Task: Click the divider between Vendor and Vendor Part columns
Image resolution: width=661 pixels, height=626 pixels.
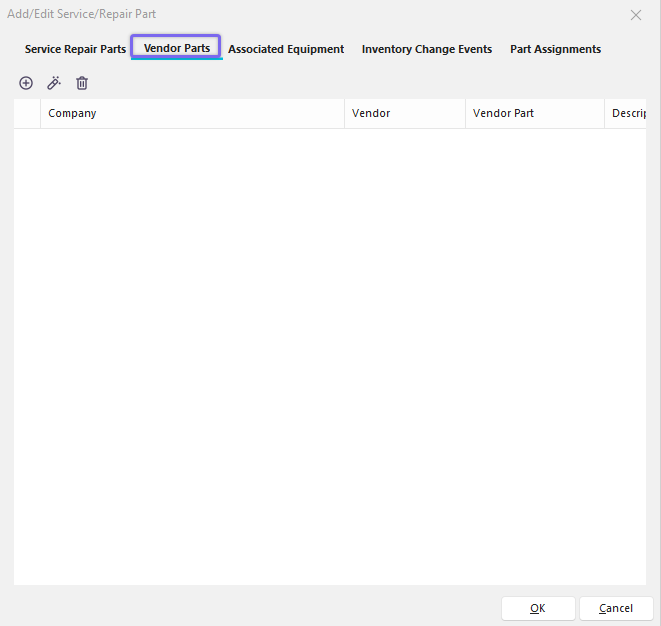Action: tap(465, 114)
